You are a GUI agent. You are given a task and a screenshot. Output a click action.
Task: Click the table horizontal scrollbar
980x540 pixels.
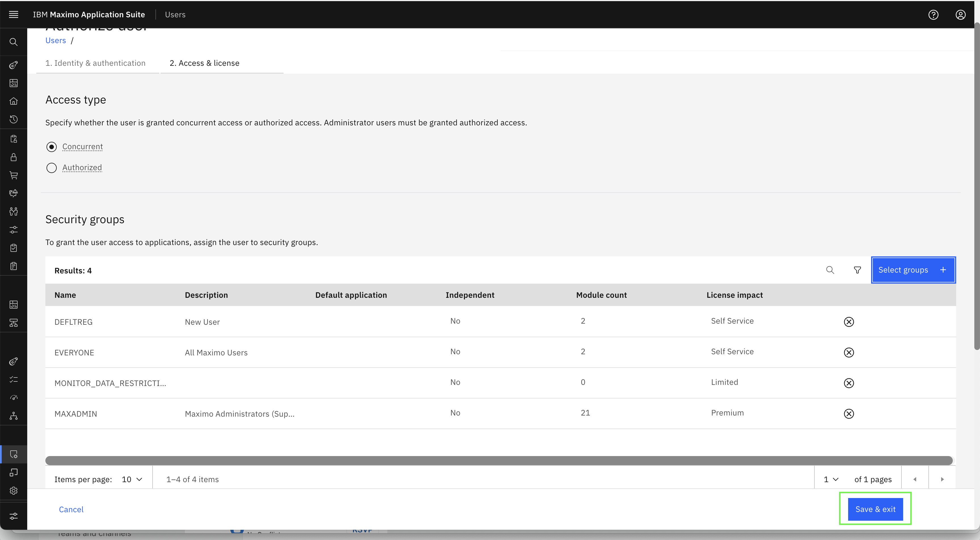pyautogui.click(x=499, y=461)
